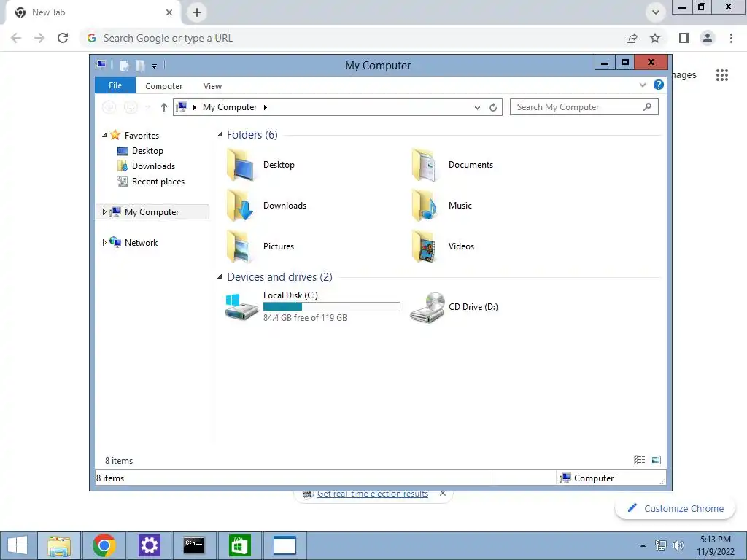Click the Chrome address bar
The width and height of the screenshot is (747, 560).
pos(352,38)
